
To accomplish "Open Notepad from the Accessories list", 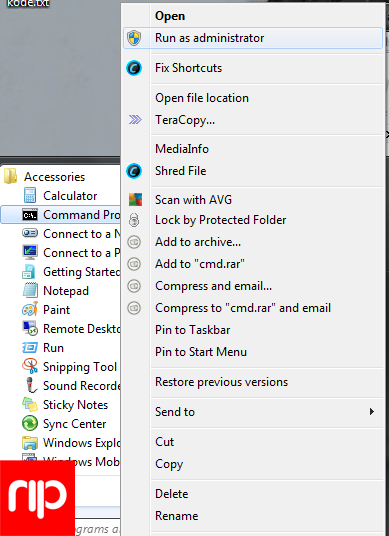I will [66, 291].
